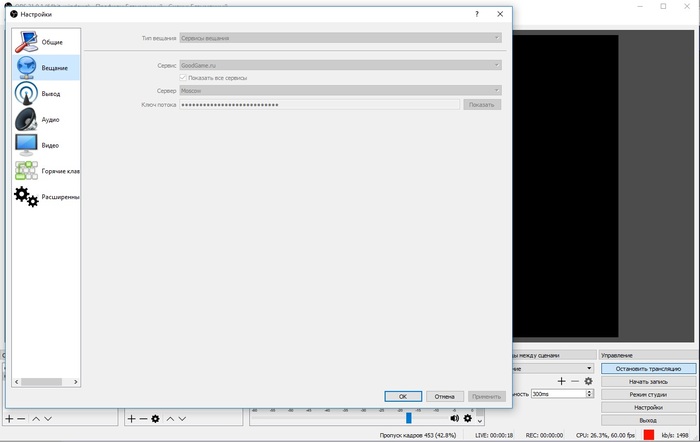Click the blue mixer volume slider handle
The width and height of the screenshot is (700, 442).
pos(408,418)
